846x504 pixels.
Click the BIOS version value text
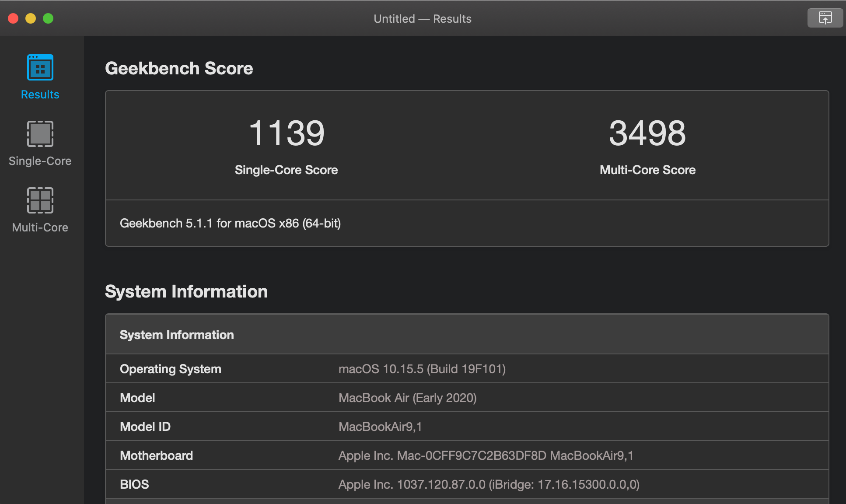pos(489,484)
